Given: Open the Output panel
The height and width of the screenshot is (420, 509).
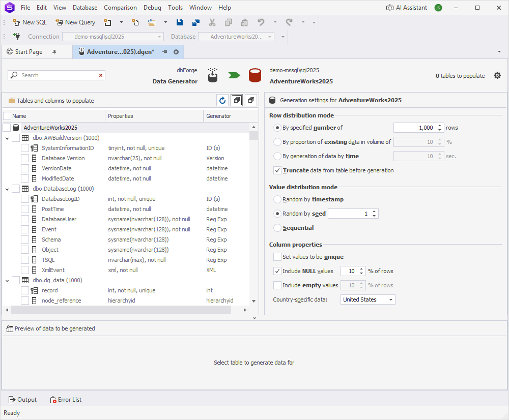Looking at the screenshot, I should pos(22,400).
